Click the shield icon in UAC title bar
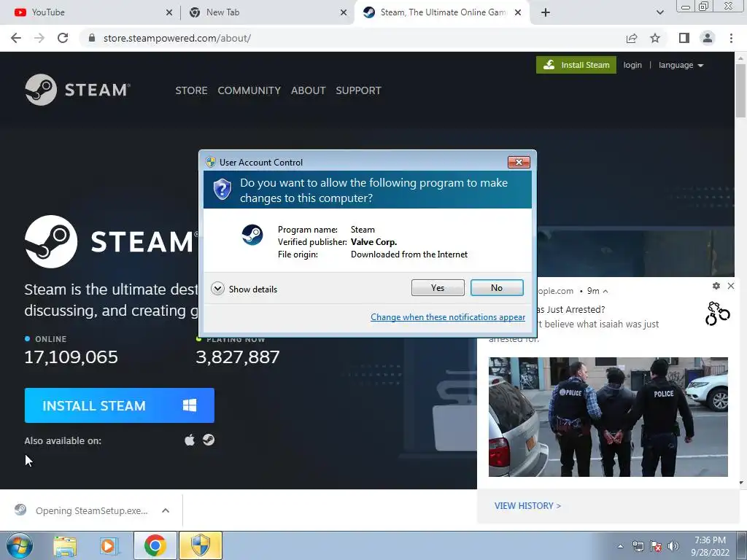This screenshot has width=747, height=560. pos(211,162)
